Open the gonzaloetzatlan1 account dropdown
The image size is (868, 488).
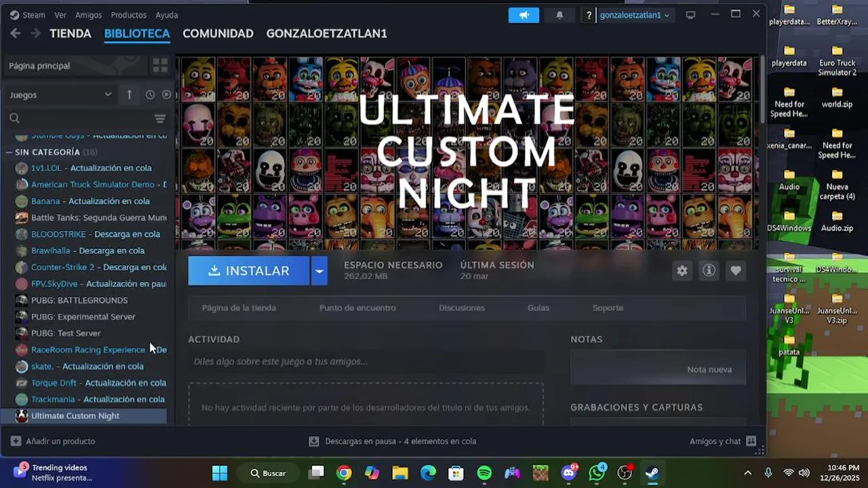[635, 15]
